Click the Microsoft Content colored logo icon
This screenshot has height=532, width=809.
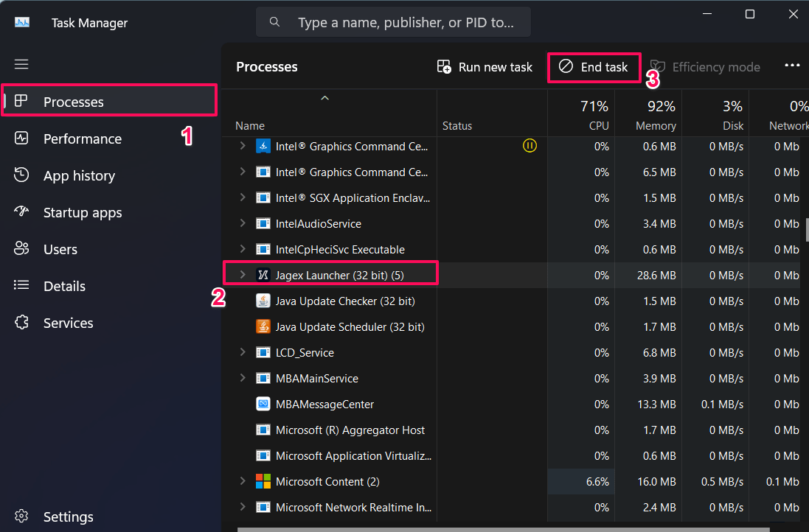(263, 481)
